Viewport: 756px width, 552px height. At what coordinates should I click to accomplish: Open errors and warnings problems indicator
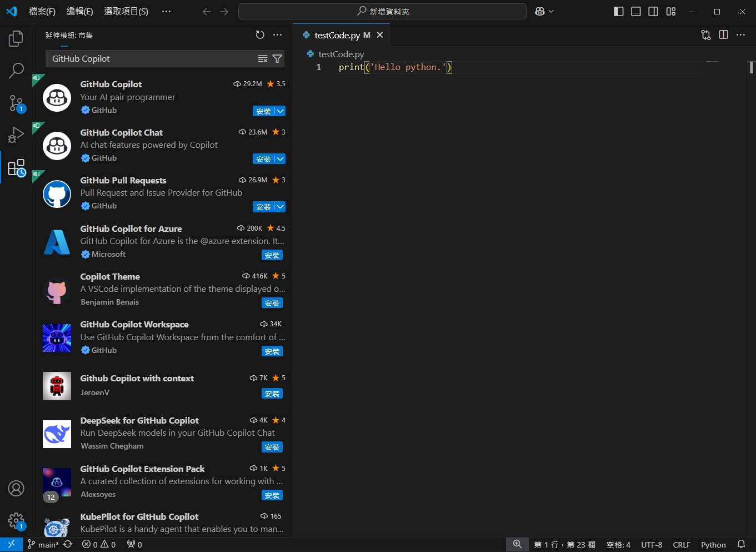pyautogui.click(x=99, y=545)
